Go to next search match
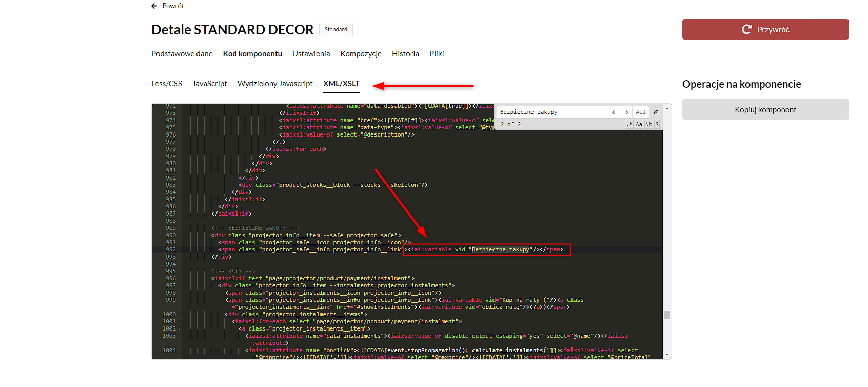The width and height of the screenshot is (868, 387). click(x=626, y=112)
